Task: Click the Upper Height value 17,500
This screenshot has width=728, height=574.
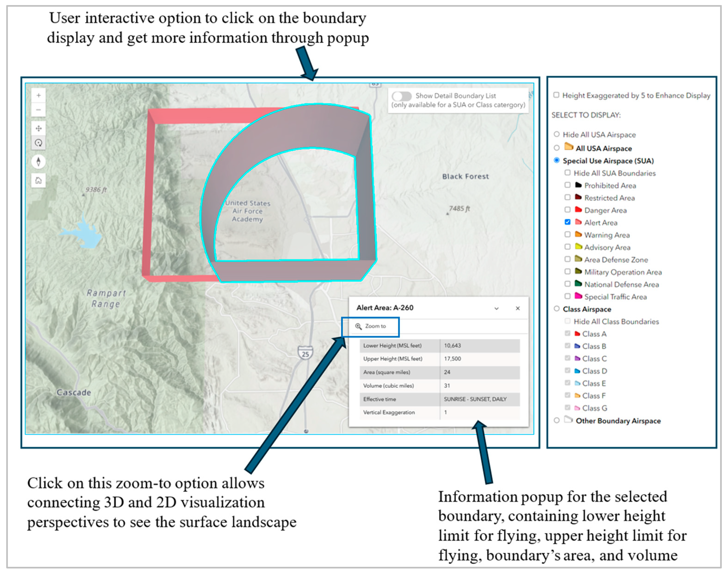Action: (x=452, y=359)
